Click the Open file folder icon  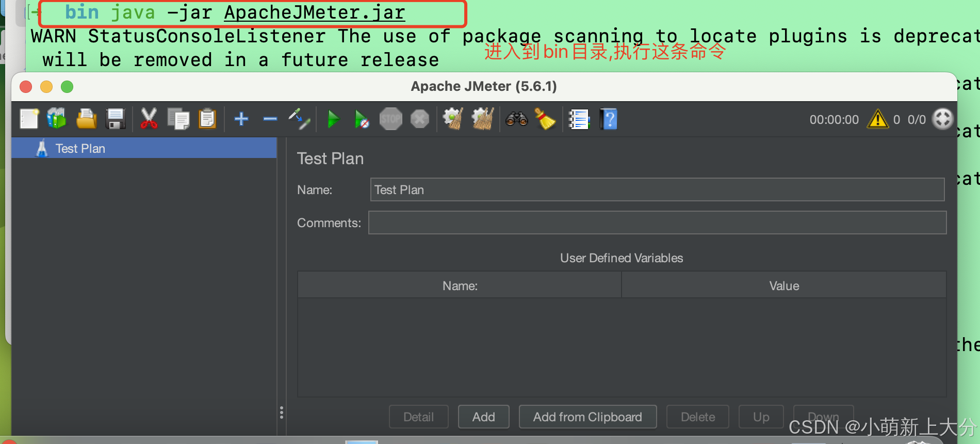[x=86, y=119]
